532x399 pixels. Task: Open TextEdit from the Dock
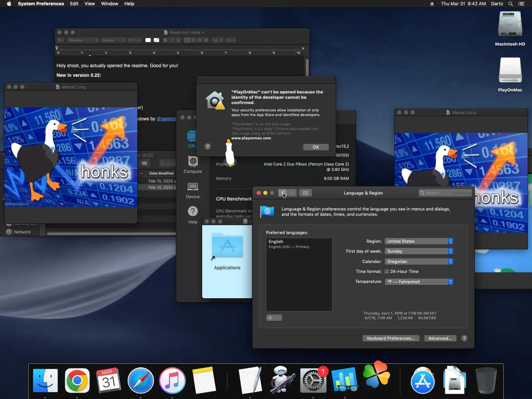coord(250,380)
